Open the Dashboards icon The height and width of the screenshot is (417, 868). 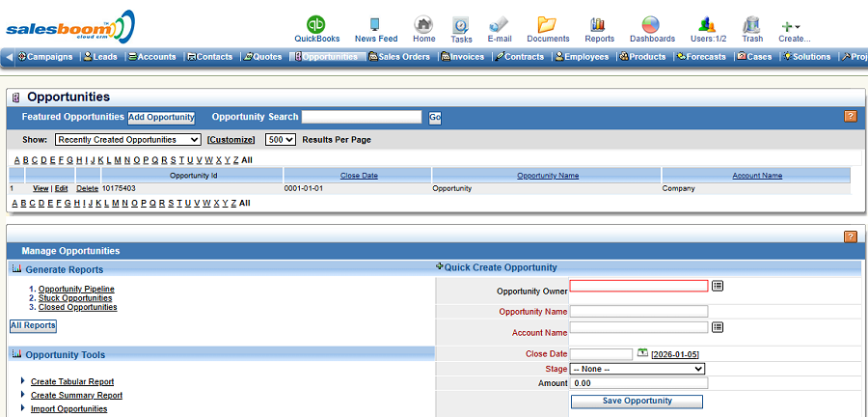(652, 24)
